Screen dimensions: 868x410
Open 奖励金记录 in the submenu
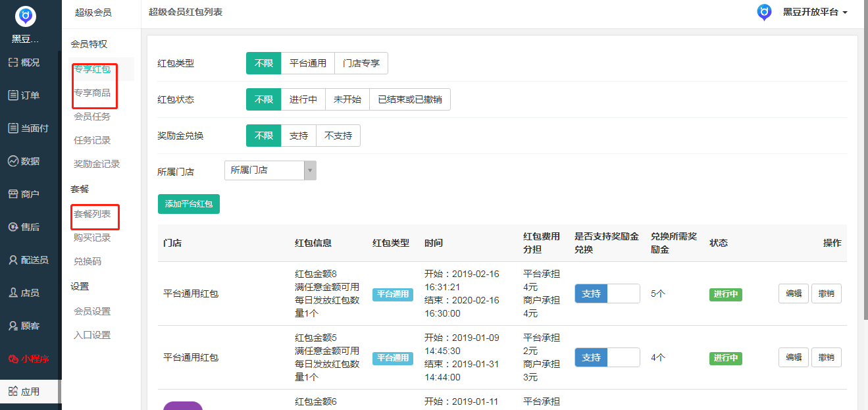tap(97, 164)
